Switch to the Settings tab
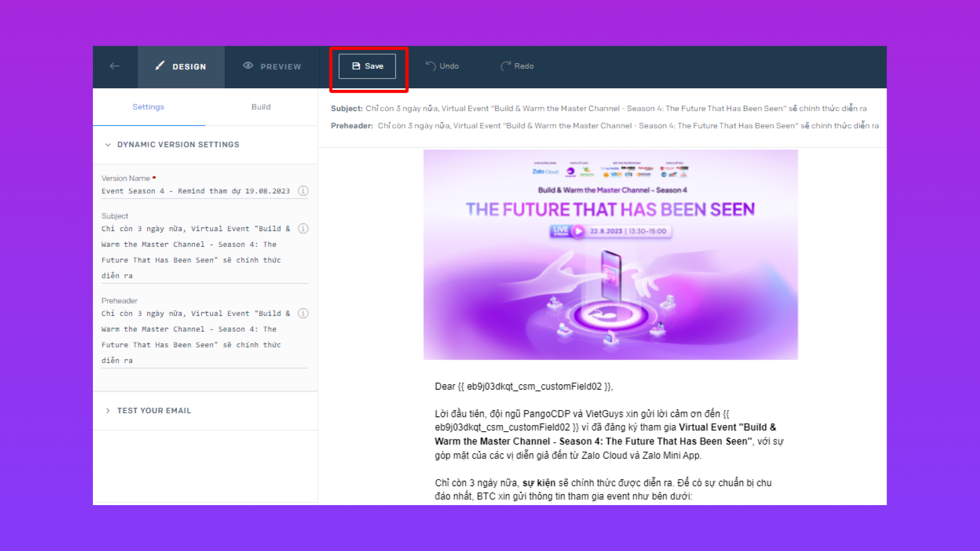980x551 pixels. click(x=149, y=107)
